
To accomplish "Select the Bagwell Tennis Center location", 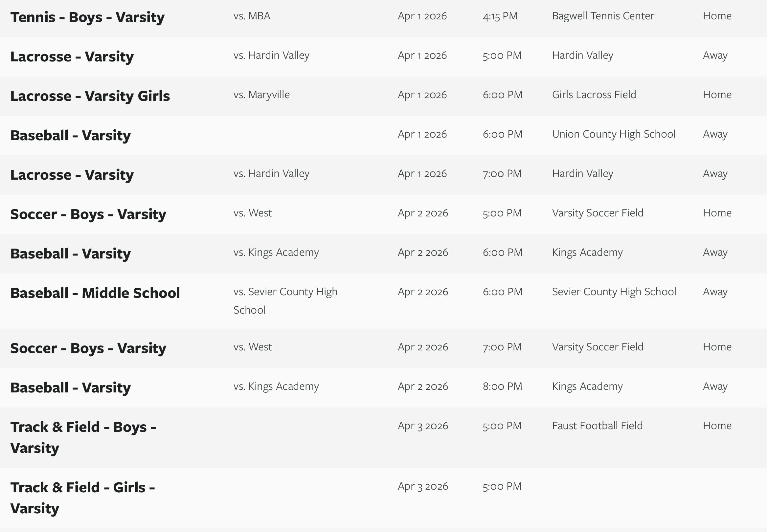I will click(x=603, y=16).
